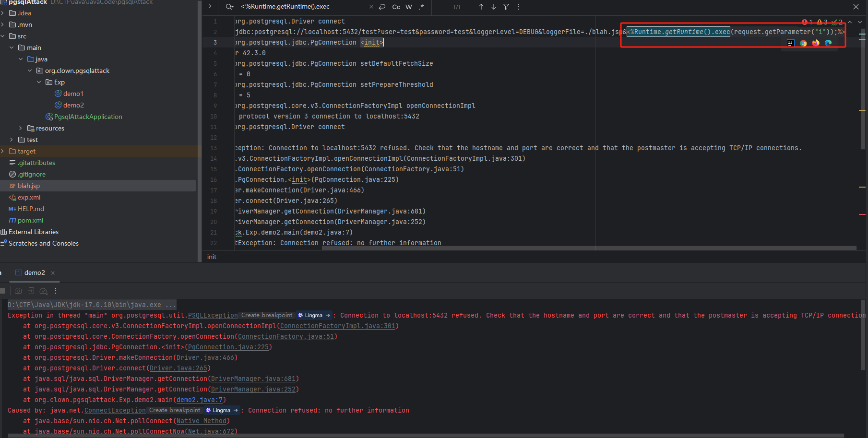Viewport: 868px width, 438px height.
Task: Open blah.jsp in Chrome
Action: click(x=803, y=43)
